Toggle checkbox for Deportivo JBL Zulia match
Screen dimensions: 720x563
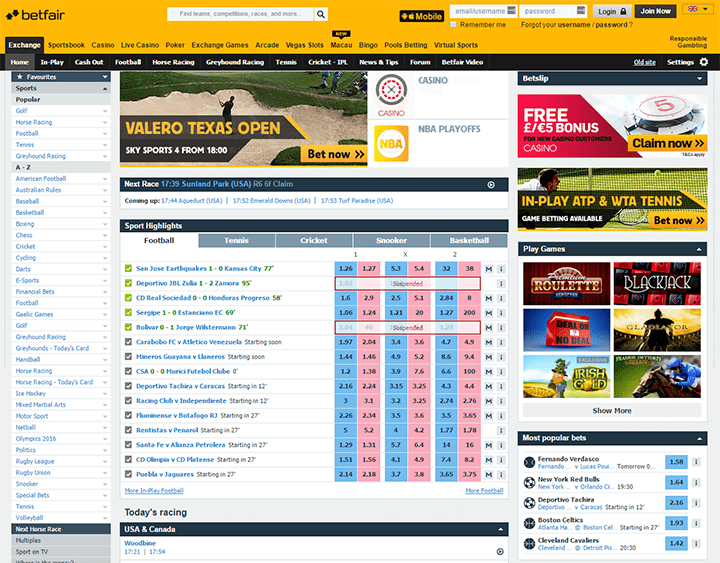(x=129, y=283)
